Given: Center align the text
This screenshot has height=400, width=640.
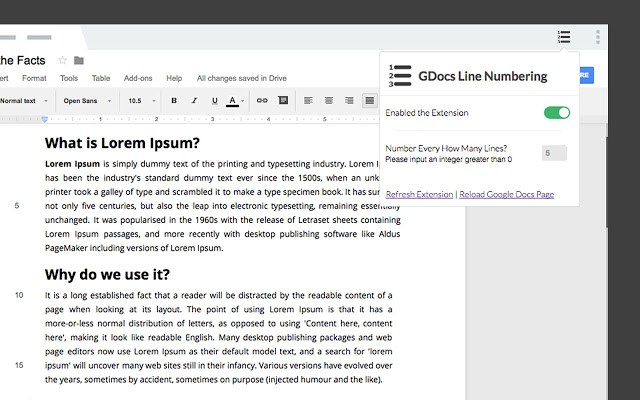Looking at the screenshot, I should click(x=328, y=100).
